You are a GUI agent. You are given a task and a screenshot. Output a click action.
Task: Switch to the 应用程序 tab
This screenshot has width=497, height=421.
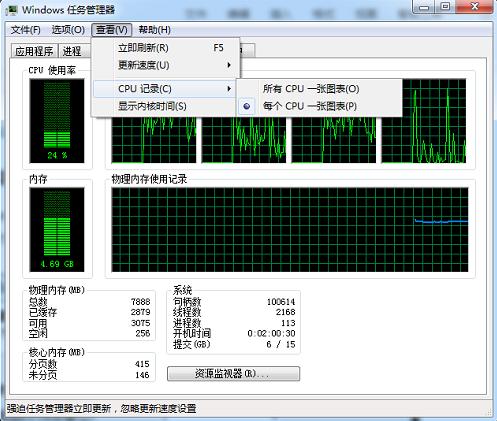click(x=34, y=51)
